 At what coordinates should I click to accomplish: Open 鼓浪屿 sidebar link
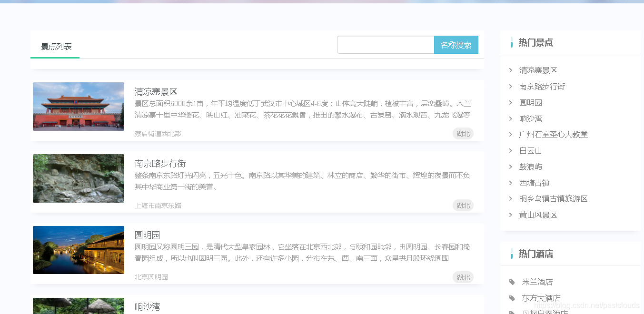click(x=531, y=167)
